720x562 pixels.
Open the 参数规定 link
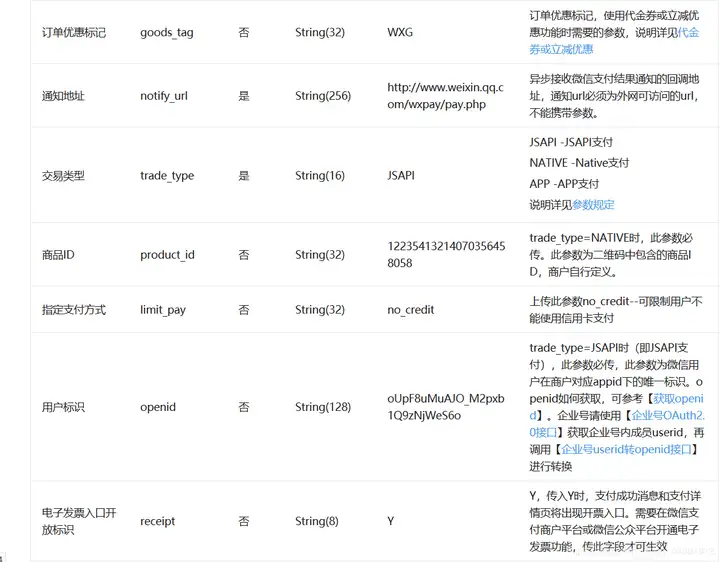(593, 205)
